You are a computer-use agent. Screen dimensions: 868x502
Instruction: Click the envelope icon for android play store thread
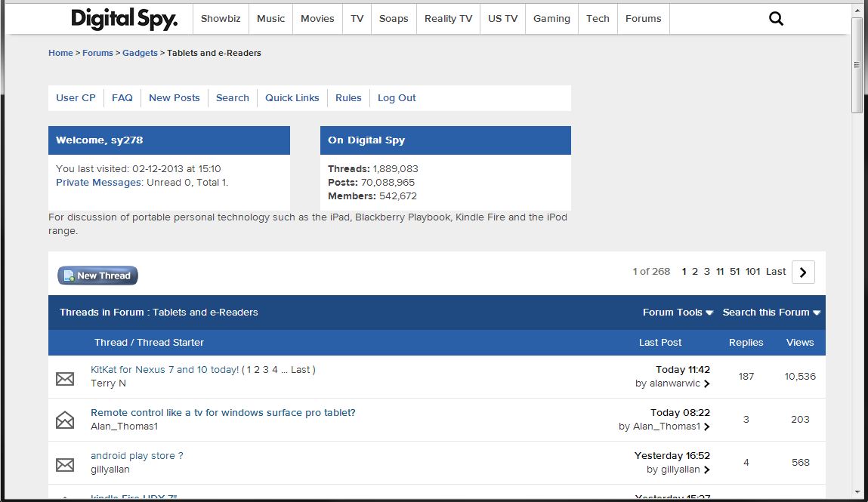pos(64,464)
